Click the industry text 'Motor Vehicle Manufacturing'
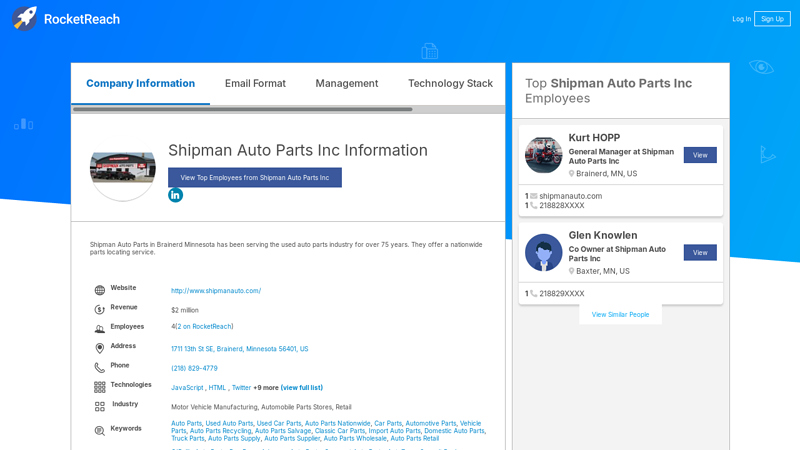The image size is (800, 450). [x=214, y=407]
